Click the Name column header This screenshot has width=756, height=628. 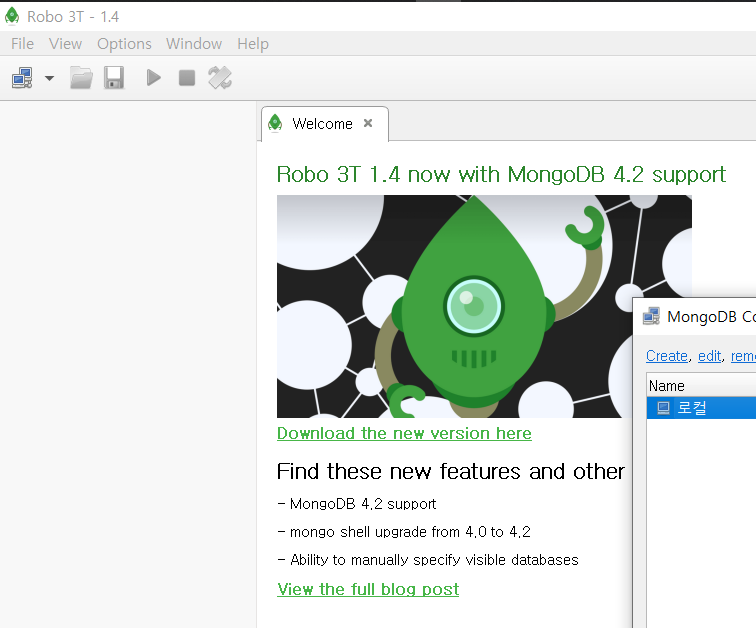(x=701, y=386)
